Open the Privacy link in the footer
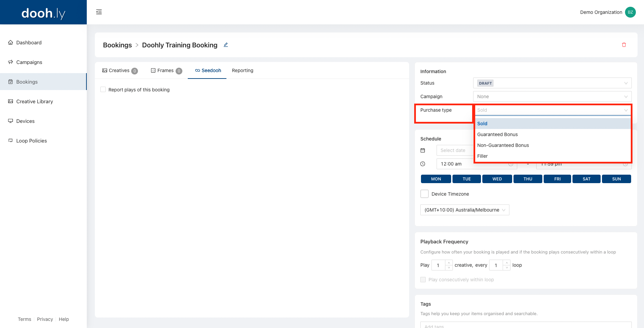Screen dimensions: 644x328 [x=45, y=319]
